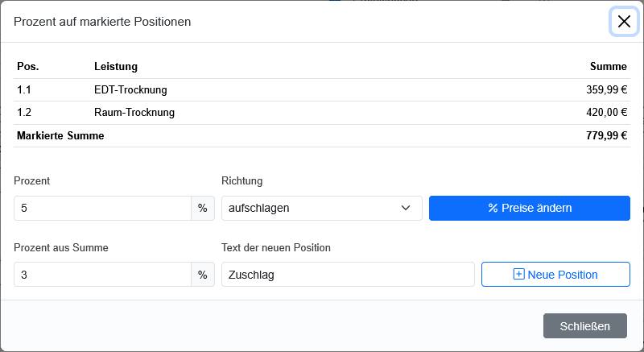Click the plus icon in Neue Position
The height and width of the screenshot is (352, 644).
(518, 275)
